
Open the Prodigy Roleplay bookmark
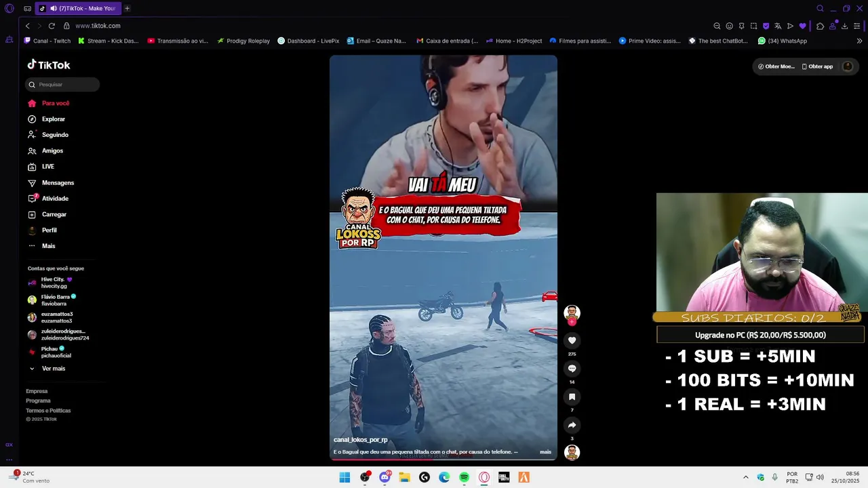[x=243, y=41]
